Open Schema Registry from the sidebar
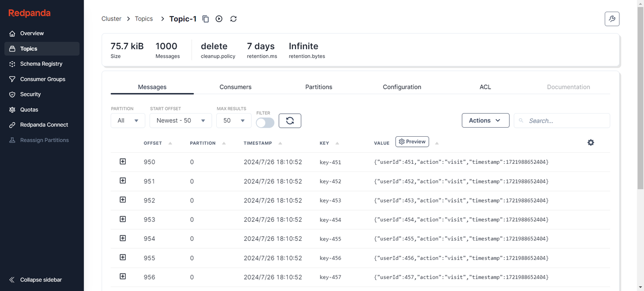The height and width of the screenshot is (291, 644). point(42,64)
